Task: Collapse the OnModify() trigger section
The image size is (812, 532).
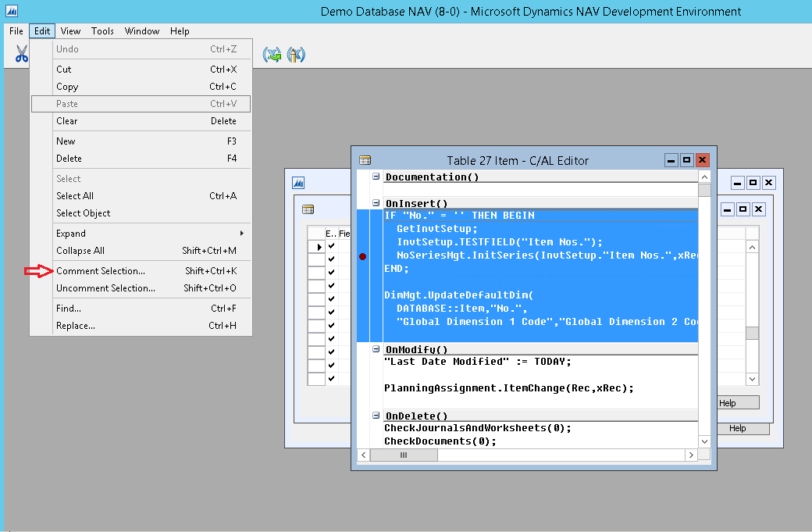Action: [x=376, y=349]
